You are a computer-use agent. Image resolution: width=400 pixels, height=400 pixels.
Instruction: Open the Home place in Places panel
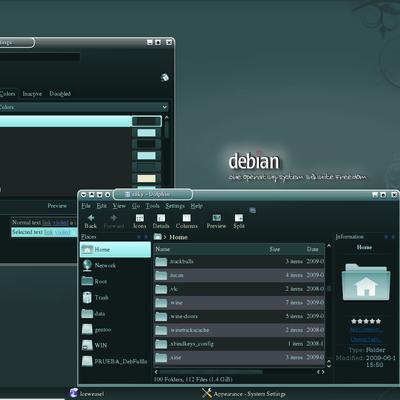tap(115, 249)
